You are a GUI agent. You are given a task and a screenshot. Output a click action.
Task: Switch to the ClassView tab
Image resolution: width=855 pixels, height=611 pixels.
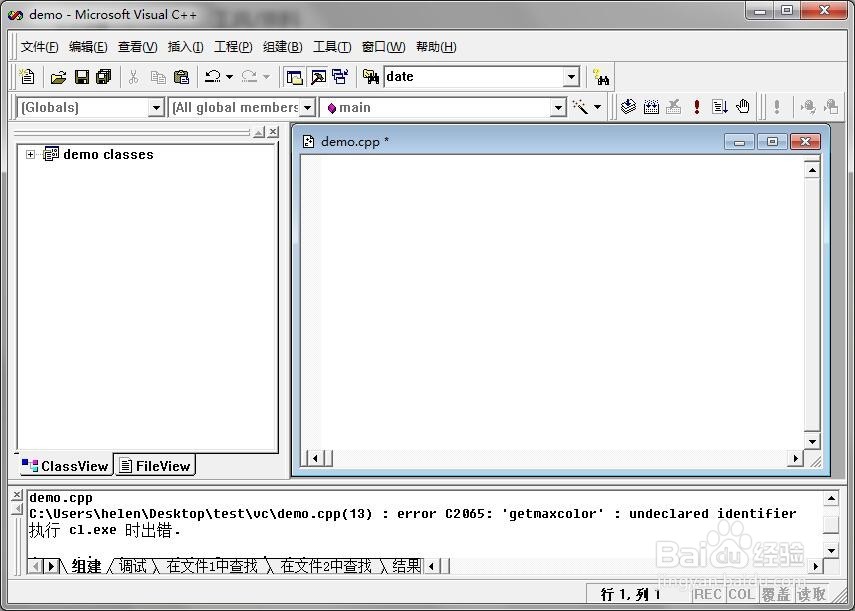pos(65,466)
